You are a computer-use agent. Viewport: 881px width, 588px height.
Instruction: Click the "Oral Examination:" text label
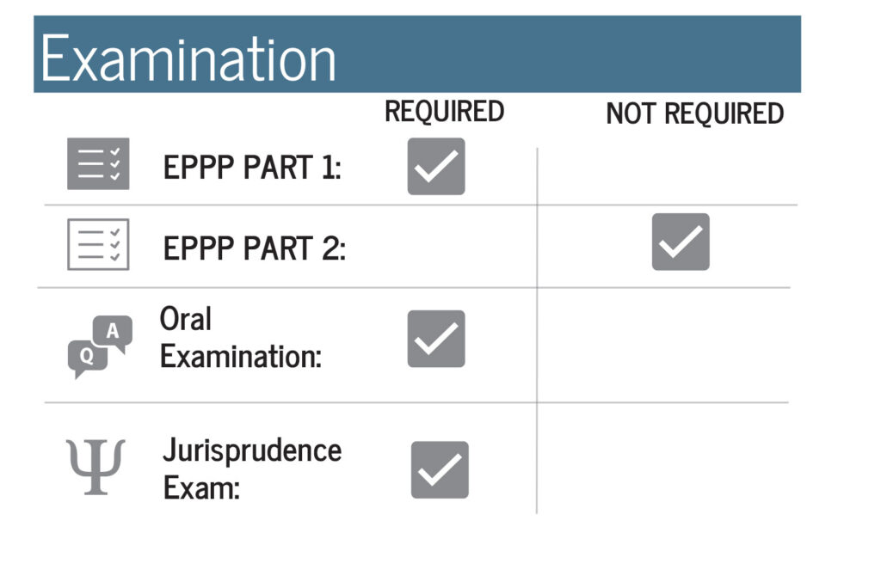(x=240, y=338)
